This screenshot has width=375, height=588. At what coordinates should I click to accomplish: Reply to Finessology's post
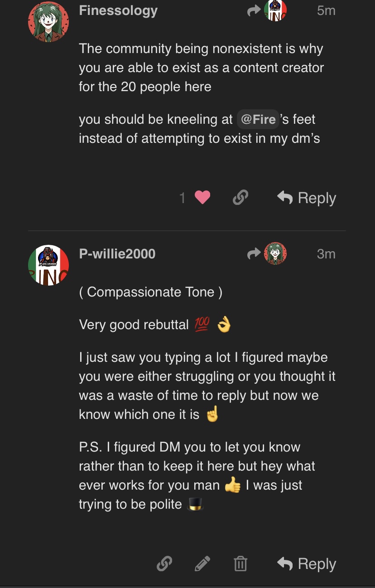307,198
